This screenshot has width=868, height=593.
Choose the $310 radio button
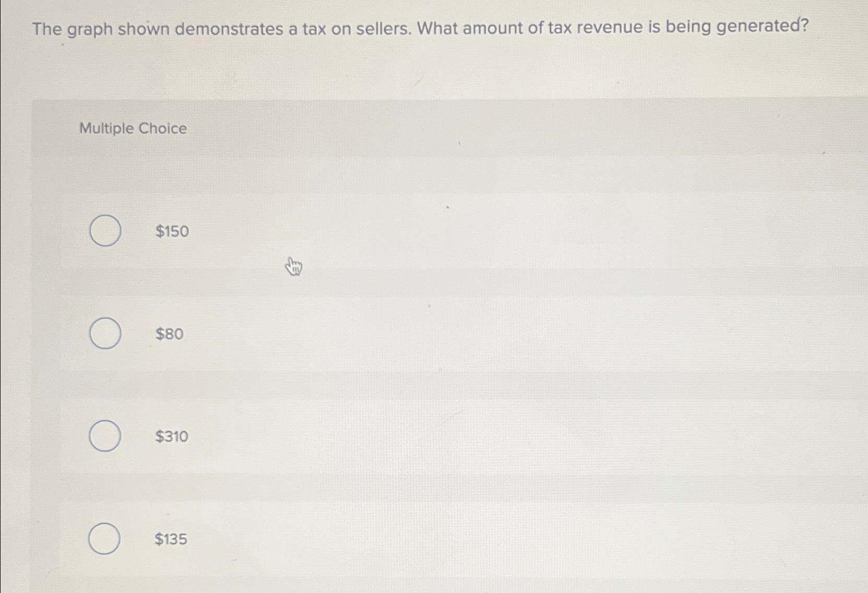(105, 436)
